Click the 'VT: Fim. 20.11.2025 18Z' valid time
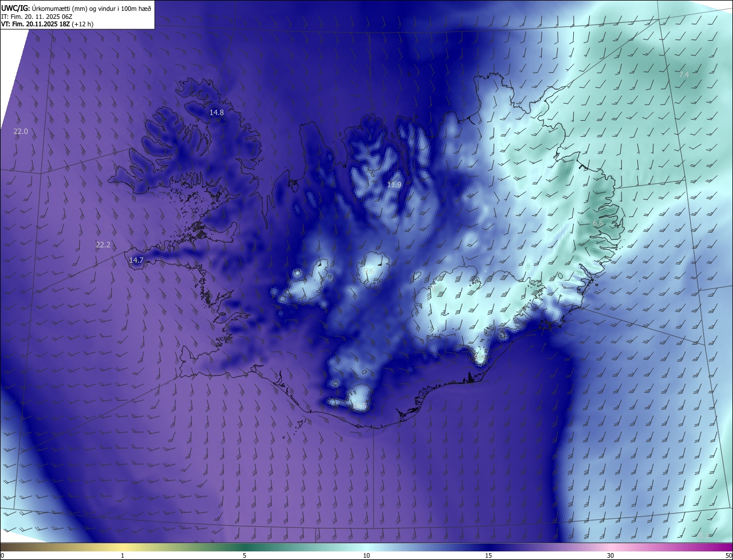Viewport: 733px width, 560px height. click(x=34, y=24)
